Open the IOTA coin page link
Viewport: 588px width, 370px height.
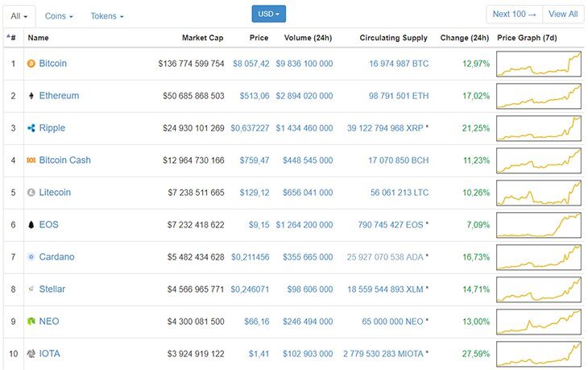(x=49, y=354)
